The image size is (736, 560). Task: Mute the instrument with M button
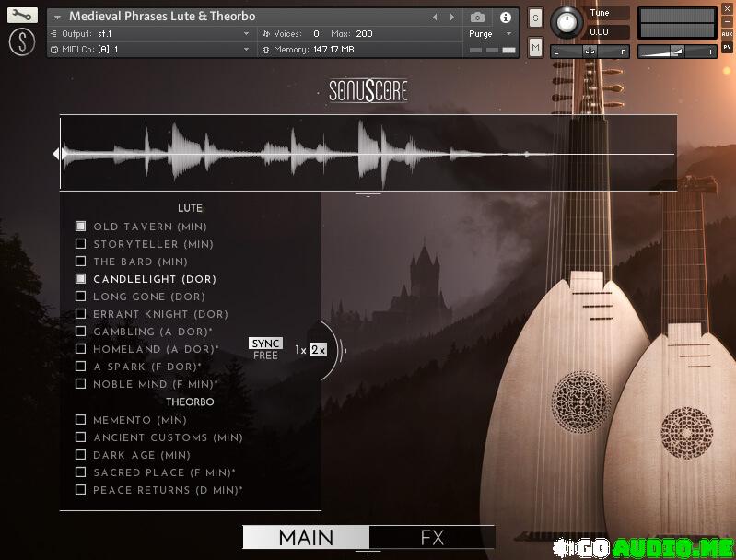tap(535, 47)
